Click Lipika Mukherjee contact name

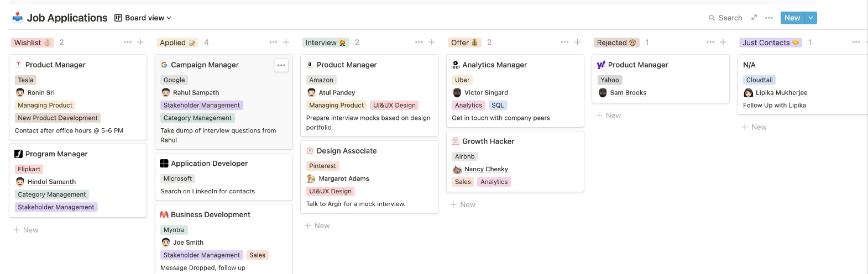pyautogui.click(x=781, y=93)
